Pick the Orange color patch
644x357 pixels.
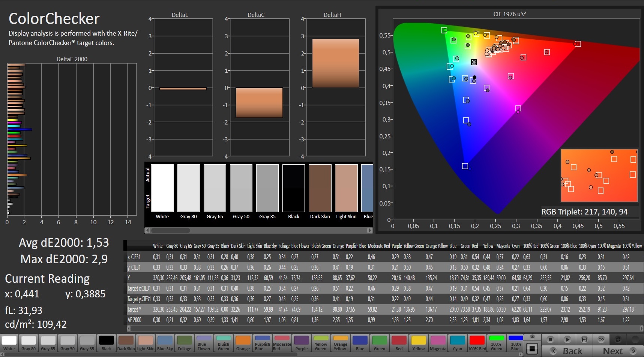tap(243, 343)
